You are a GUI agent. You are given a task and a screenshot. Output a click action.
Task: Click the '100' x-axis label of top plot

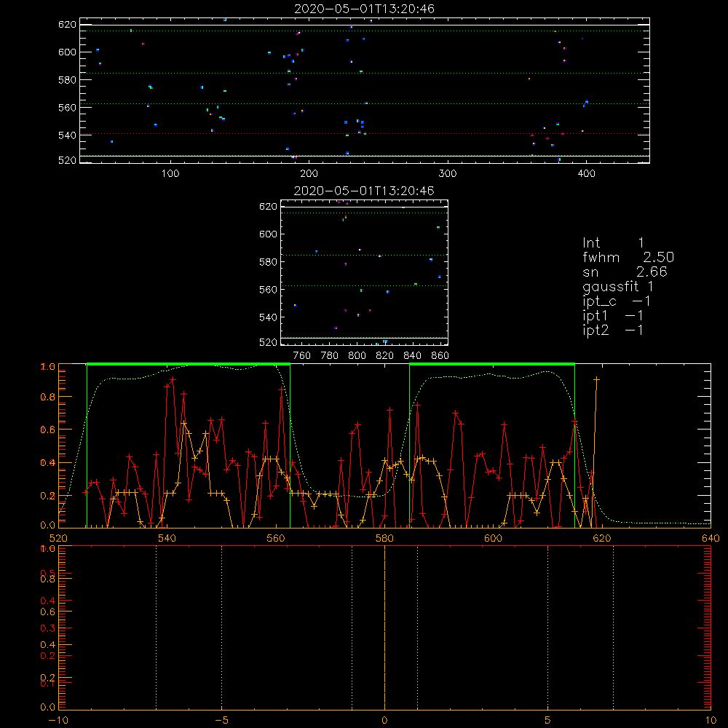point(170,174)
